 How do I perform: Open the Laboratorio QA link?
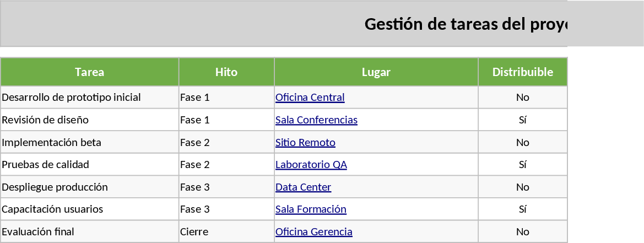[311, 165]
